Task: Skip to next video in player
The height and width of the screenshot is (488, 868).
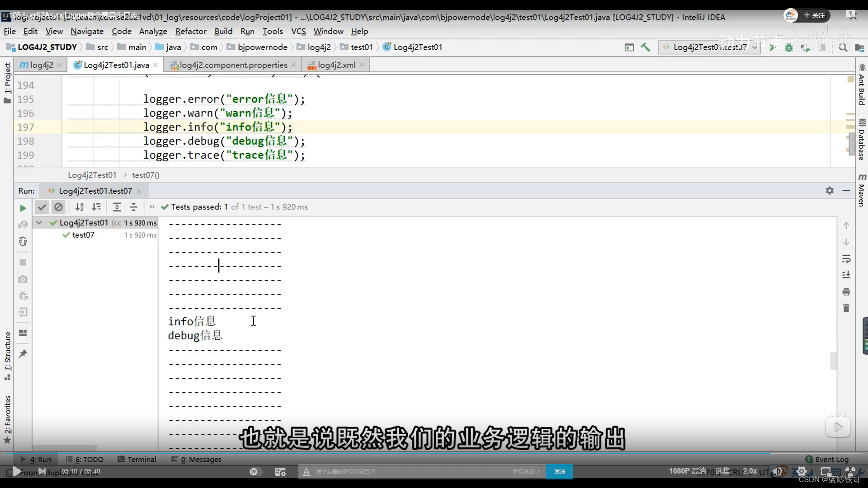Action: [42, 471]
